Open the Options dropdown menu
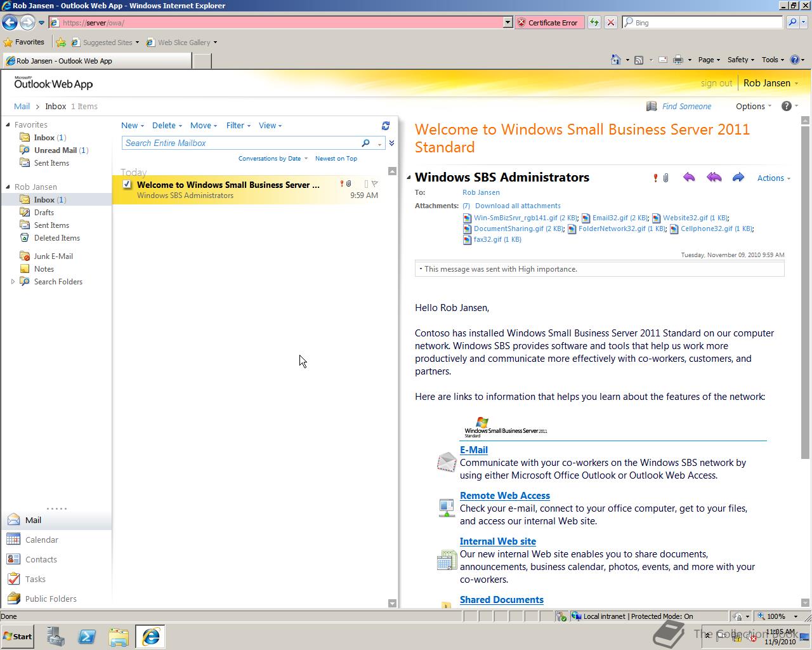The height and width of the screenshot is (650, 812). 754,106
